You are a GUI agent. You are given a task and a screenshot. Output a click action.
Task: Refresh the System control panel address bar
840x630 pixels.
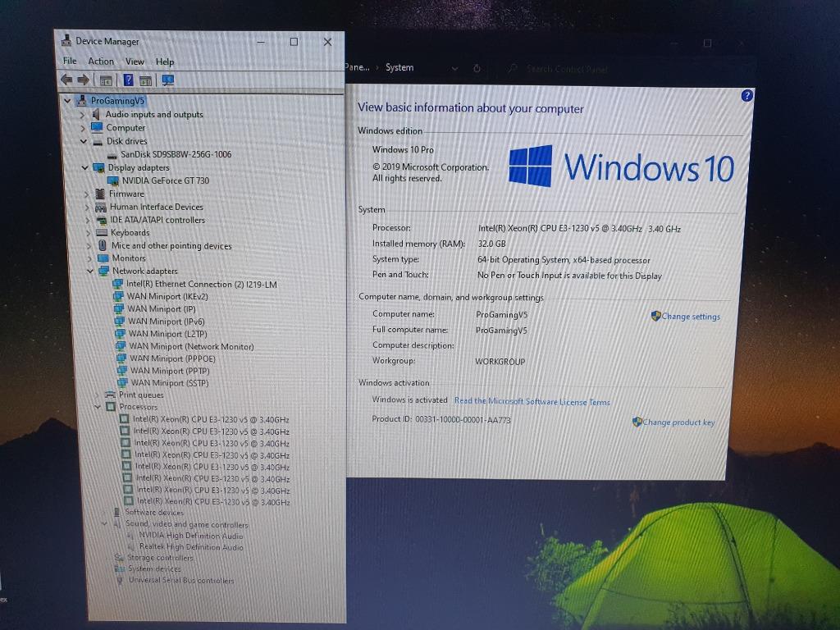tap(477, 68)
